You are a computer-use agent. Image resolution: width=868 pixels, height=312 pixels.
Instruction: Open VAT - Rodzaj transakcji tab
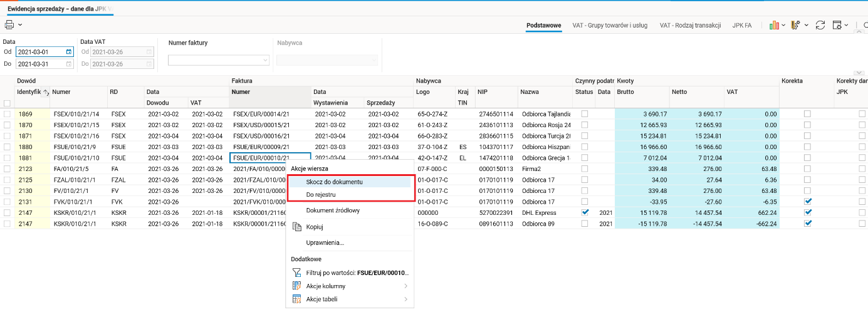[690, 26]
